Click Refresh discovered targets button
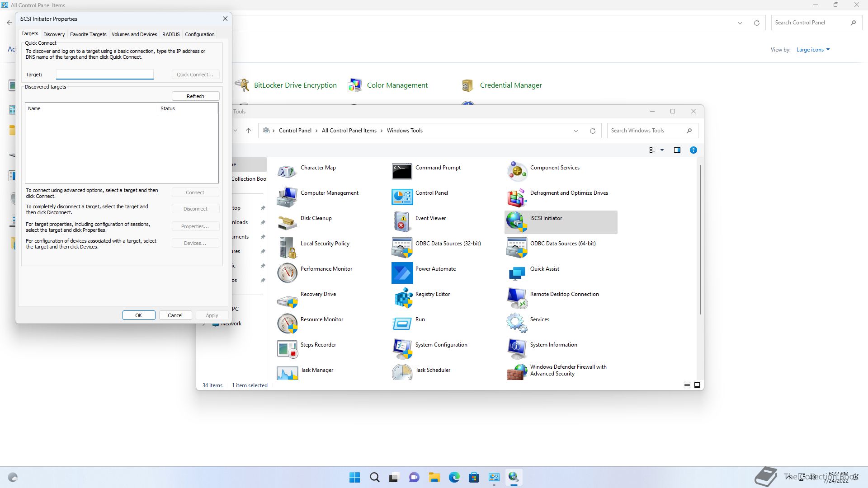This screenshot has width=868, height=488. (195, 96)
